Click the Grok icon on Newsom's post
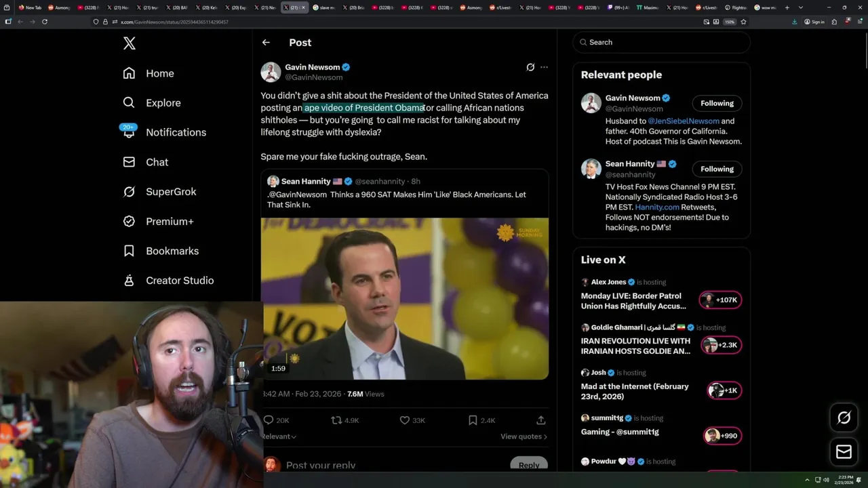Viewport: 868px width, 488px height. click(530, 67)
